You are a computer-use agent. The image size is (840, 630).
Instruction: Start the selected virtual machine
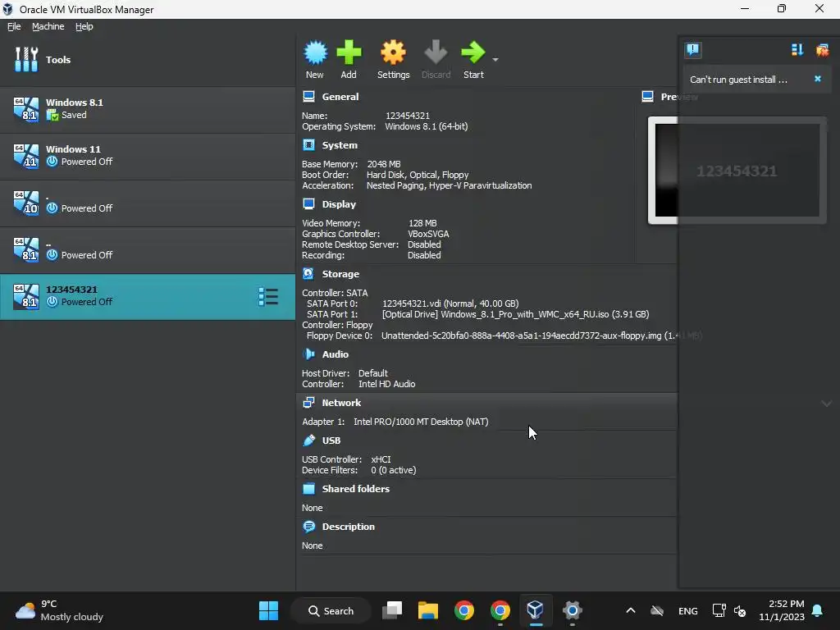(473, 59)
